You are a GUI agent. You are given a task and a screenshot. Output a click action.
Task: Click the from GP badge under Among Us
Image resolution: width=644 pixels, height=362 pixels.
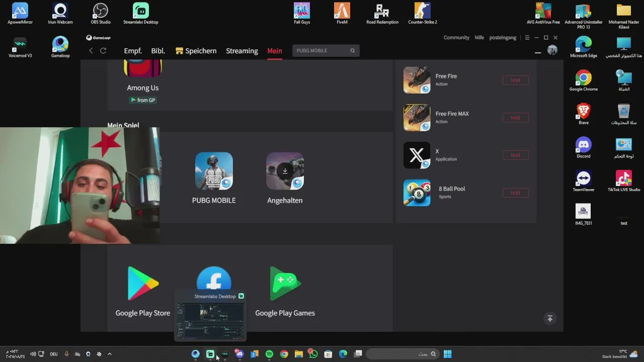click(143, 100)
